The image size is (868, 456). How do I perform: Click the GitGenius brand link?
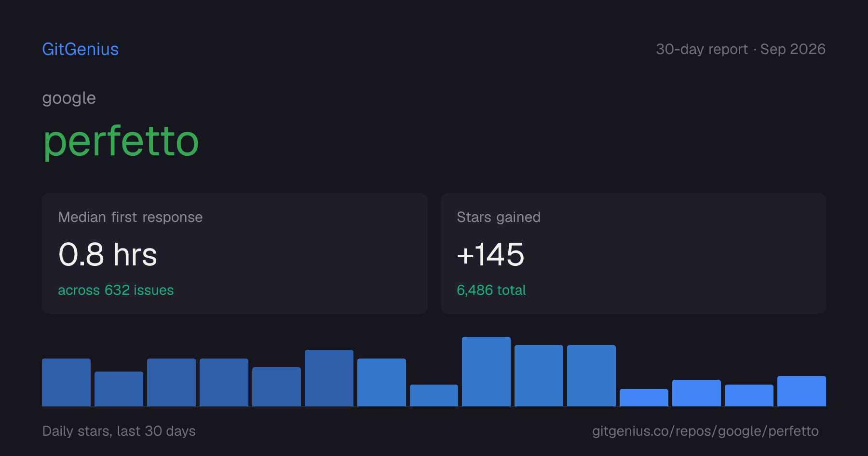(x=80, y=49)
